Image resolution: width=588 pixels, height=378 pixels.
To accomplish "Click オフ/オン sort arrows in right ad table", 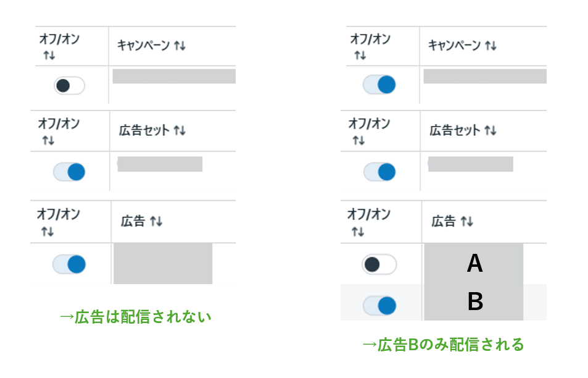I will pos(358,232).
